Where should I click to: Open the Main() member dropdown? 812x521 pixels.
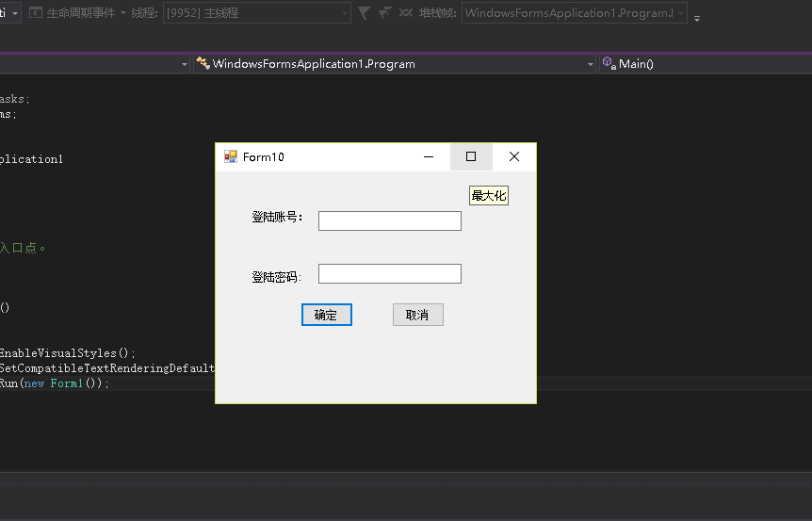[706, 64]
